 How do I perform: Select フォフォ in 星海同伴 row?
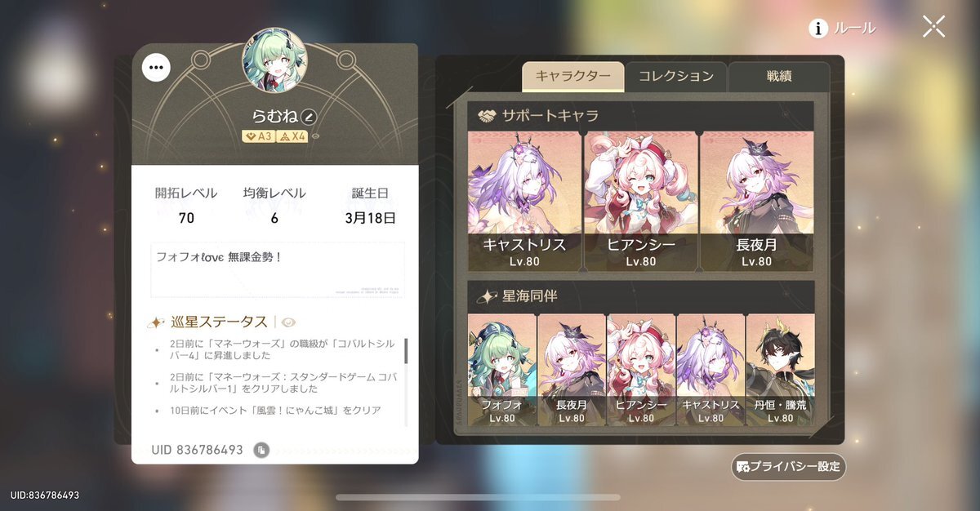coord(502,370)
